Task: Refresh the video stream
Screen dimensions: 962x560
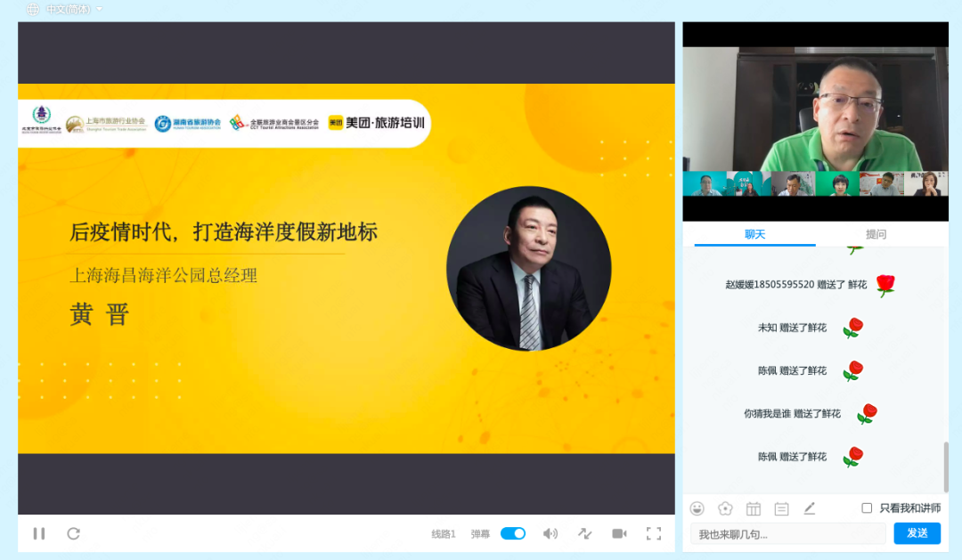Action: (x=72, y=533)
